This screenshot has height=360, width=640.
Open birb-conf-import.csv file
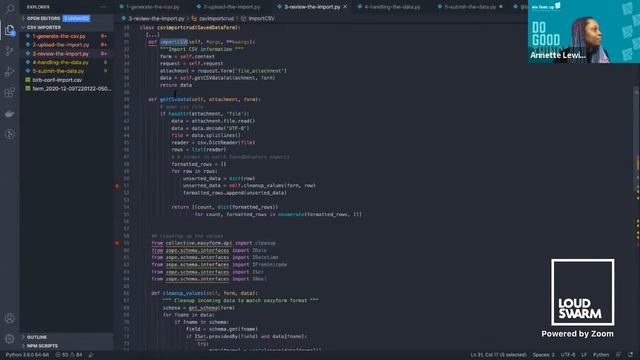pyautogui.click(x=67, y=80)
